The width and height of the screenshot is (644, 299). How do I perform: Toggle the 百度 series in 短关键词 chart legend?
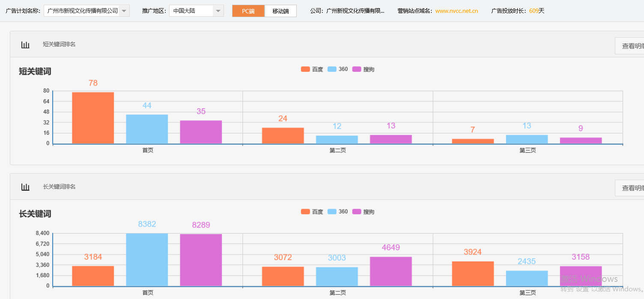(x=312, y=69)
